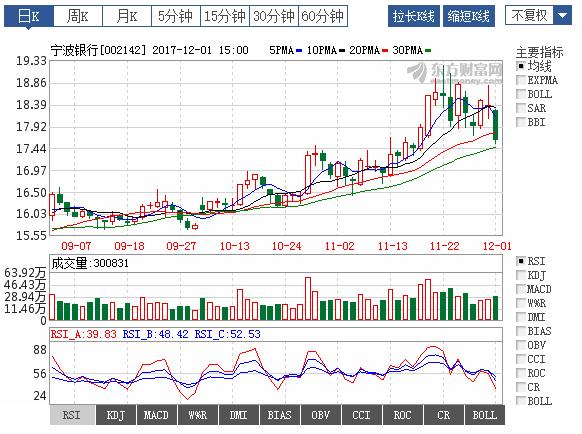Switch to the OBV bottom tab
Viewport: 582px width, 434px height.
pyautogui.click(x=321, y=415)
